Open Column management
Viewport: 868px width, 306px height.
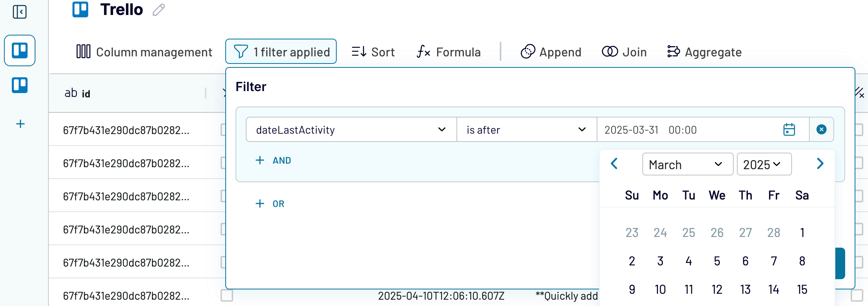click(144, 52)
